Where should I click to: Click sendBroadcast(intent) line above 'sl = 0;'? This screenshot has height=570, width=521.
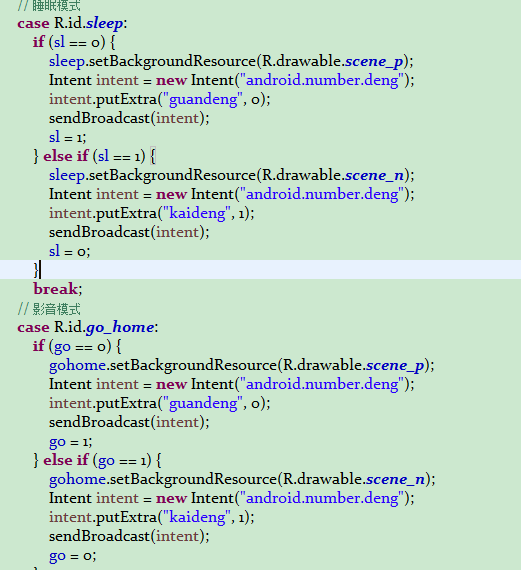point(129,232)
